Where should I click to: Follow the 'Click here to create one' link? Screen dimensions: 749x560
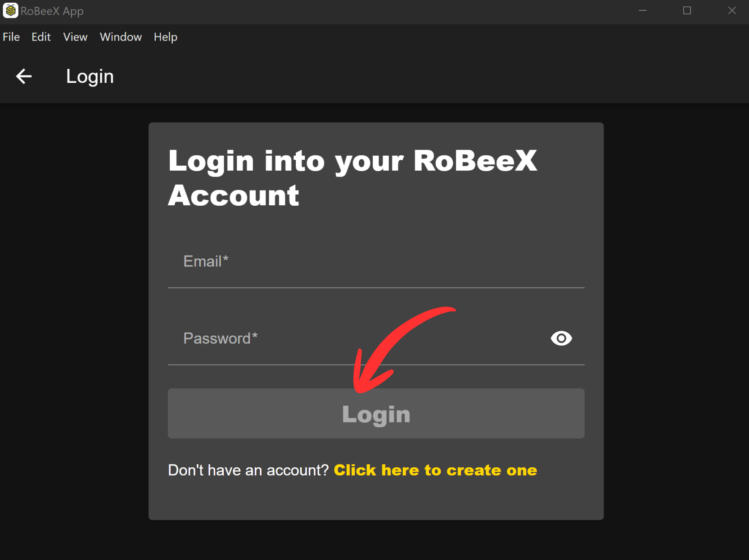(435, 470)
